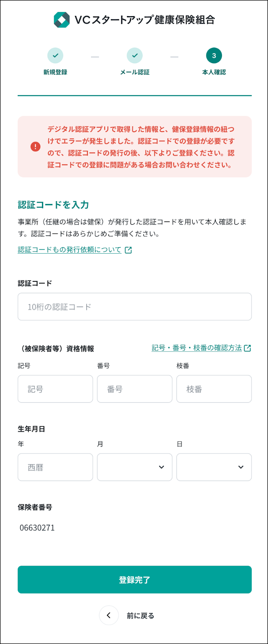The width and height of the screenshot is (268, 644).
Task: Click external link icon beside 認証コード発行依頼
Action: tap(128, 250)
